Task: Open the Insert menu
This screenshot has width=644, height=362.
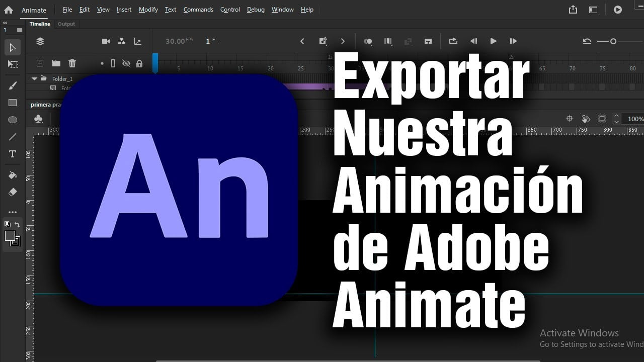Action: 124,10
